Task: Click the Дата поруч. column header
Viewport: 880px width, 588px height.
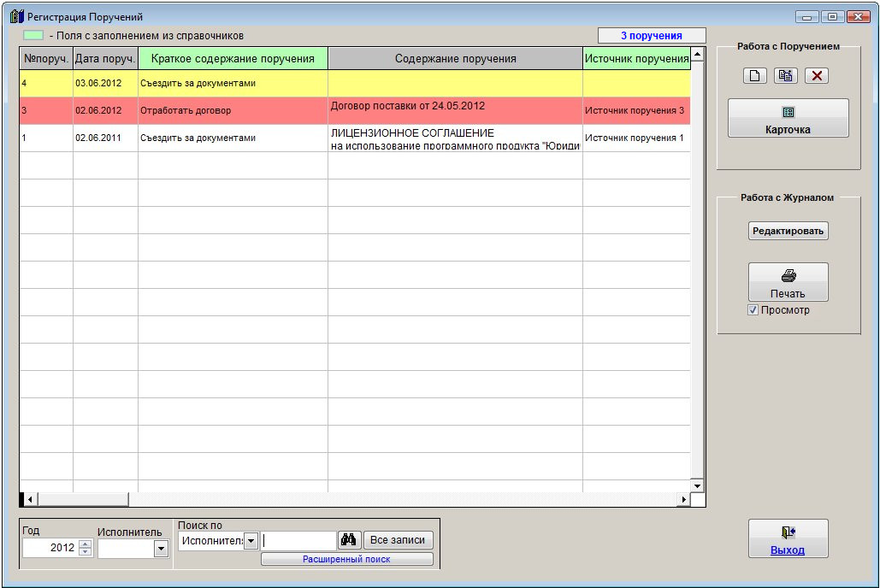Action: [105, 59]
